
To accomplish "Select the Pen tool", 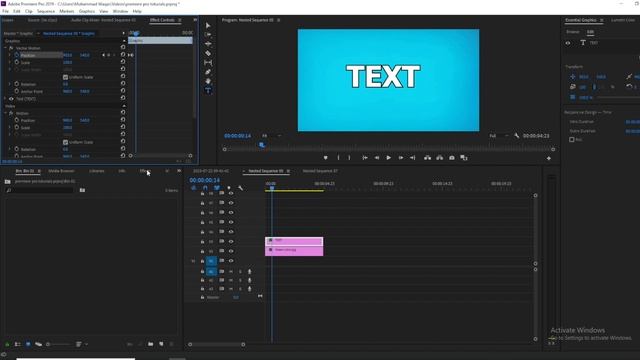I will point(208,72).
